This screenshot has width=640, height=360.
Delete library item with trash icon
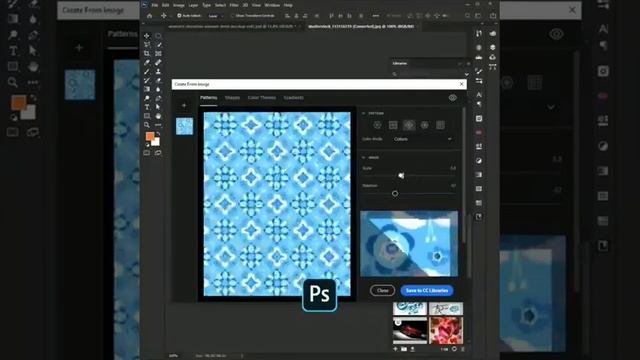(463, 349)
